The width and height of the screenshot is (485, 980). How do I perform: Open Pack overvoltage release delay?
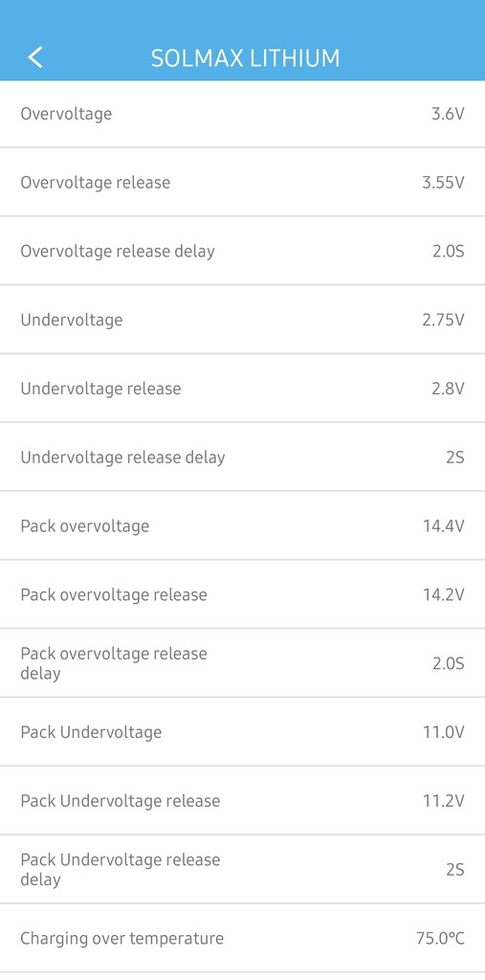click(243, 664)
